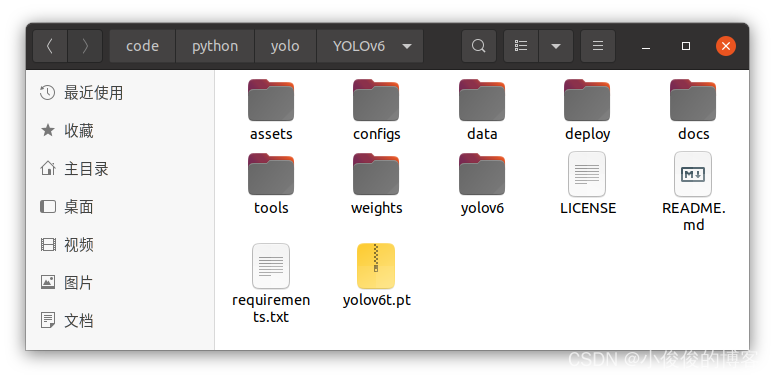Navigate to the code breadcrumb
The image size is (775, 379).
coord(142,46)
